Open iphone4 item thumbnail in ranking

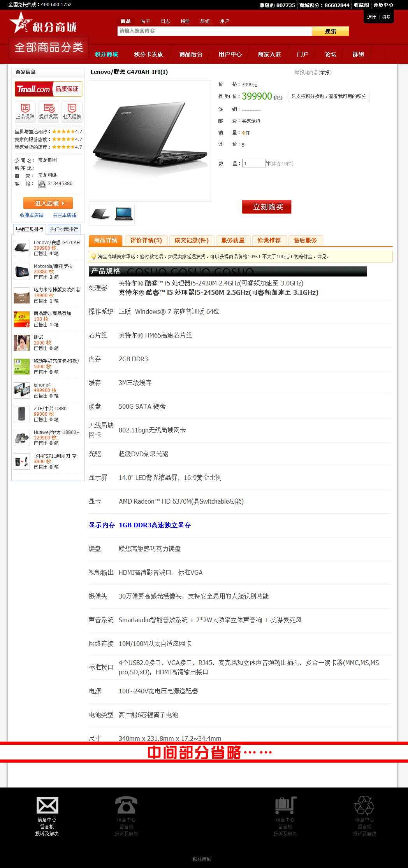pos(22,390)
